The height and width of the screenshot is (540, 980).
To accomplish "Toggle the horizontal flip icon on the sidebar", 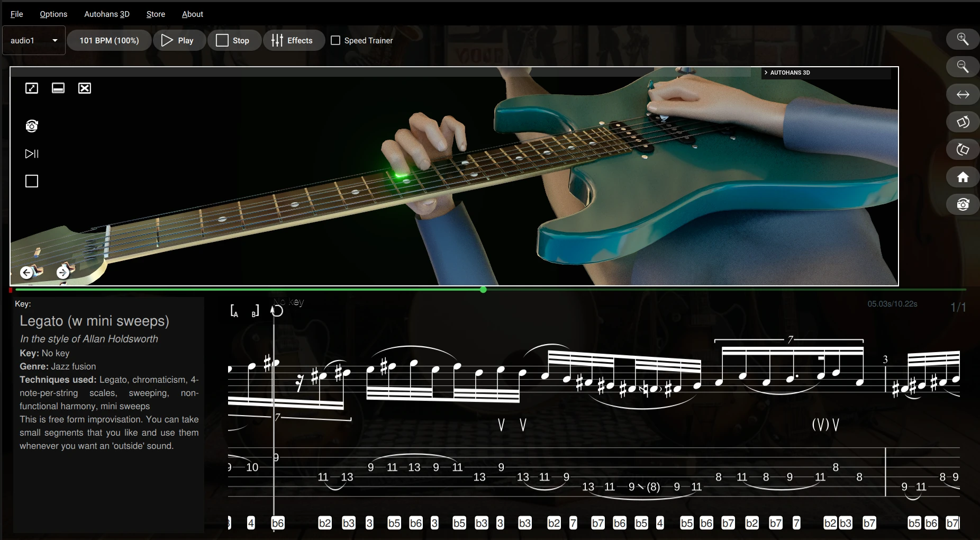I will (963, 94).
